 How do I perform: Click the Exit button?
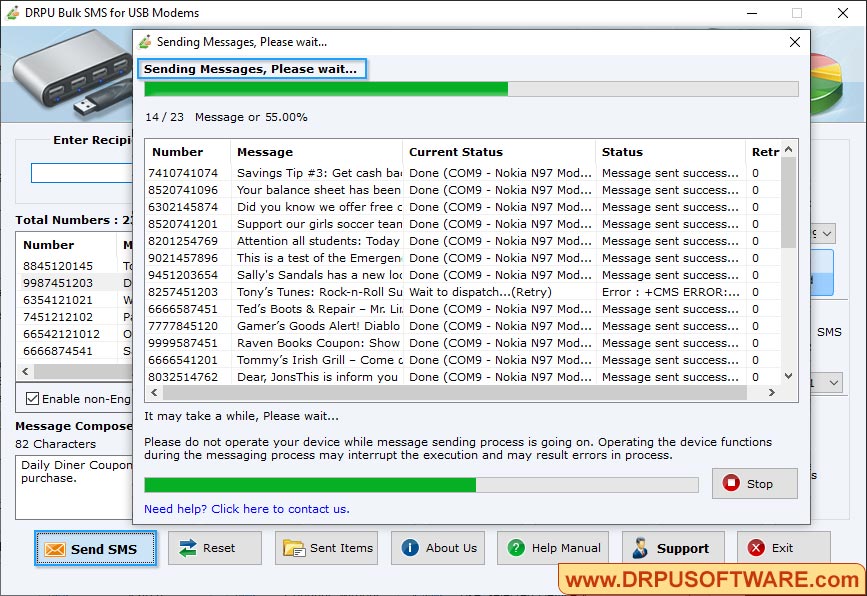(784, 548)
